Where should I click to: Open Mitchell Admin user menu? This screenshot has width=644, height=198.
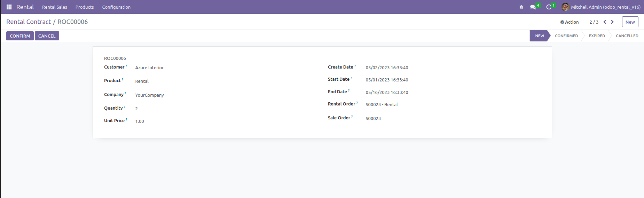[601, 7]
